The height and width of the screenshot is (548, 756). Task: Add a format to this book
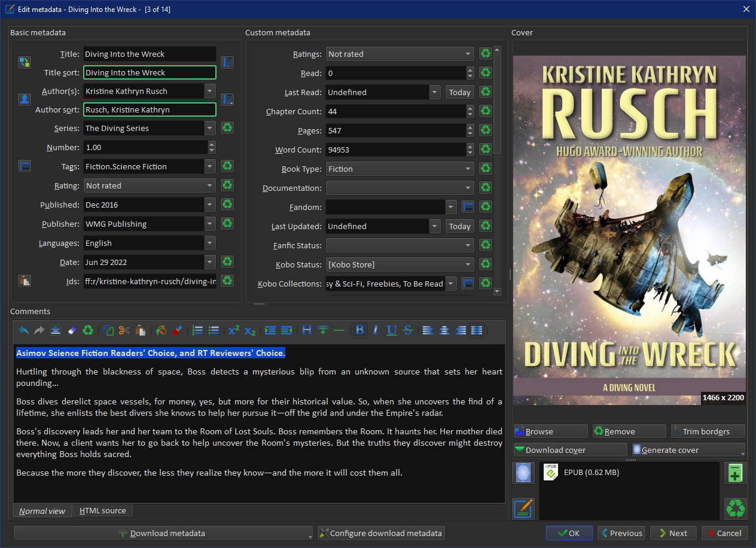click(735, 473)
